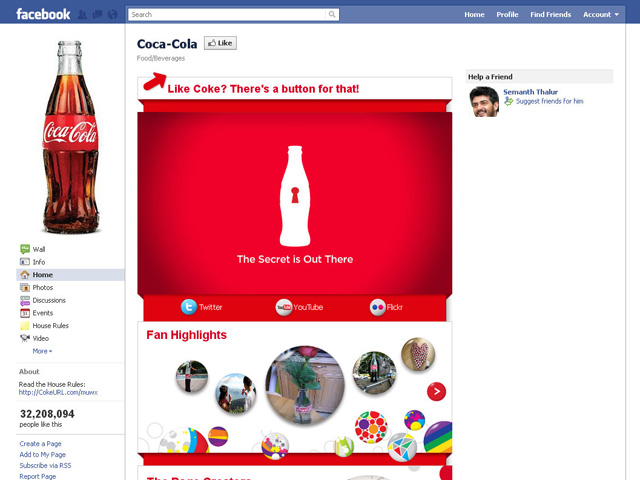Click Flickr text link in red bar
Image resolution: width=640 pixels, height=480 pixels.
(x=395, y=307)
